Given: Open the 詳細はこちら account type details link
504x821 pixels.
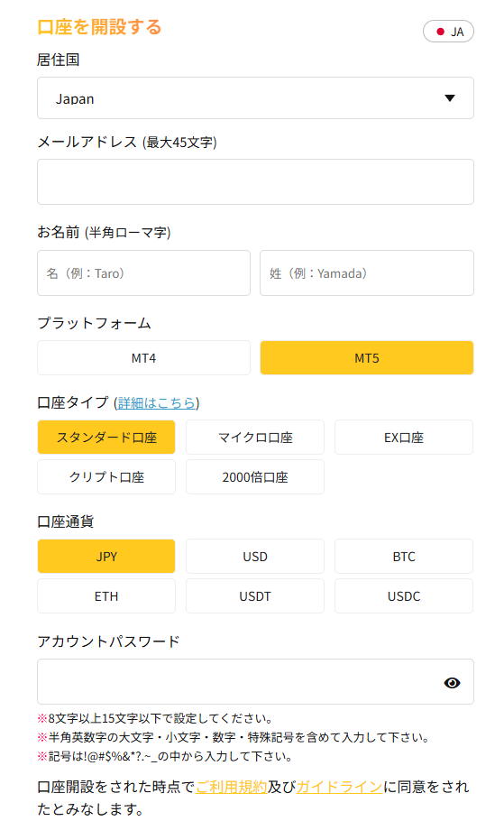Looking at the screenshot, I should 157,402.
